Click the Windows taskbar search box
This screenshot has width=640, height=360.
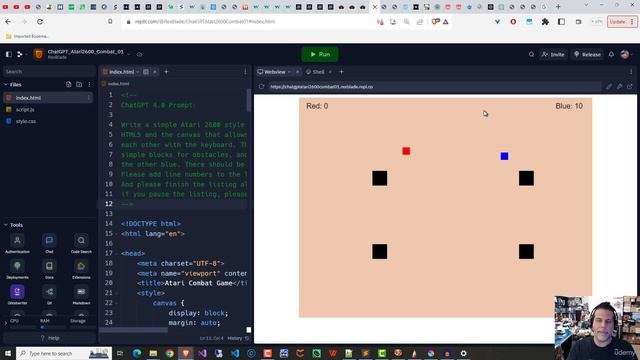(64, 353)
